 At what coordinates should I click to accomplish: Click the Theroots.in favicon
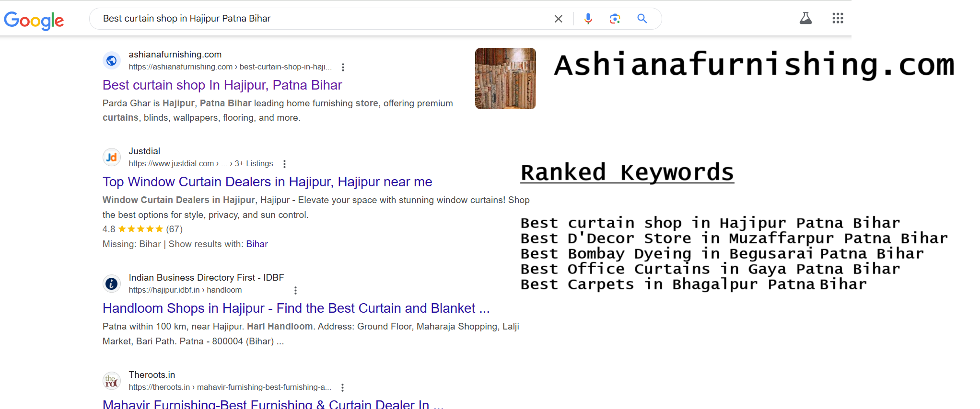pyautogui.click(x=112, y=381)
